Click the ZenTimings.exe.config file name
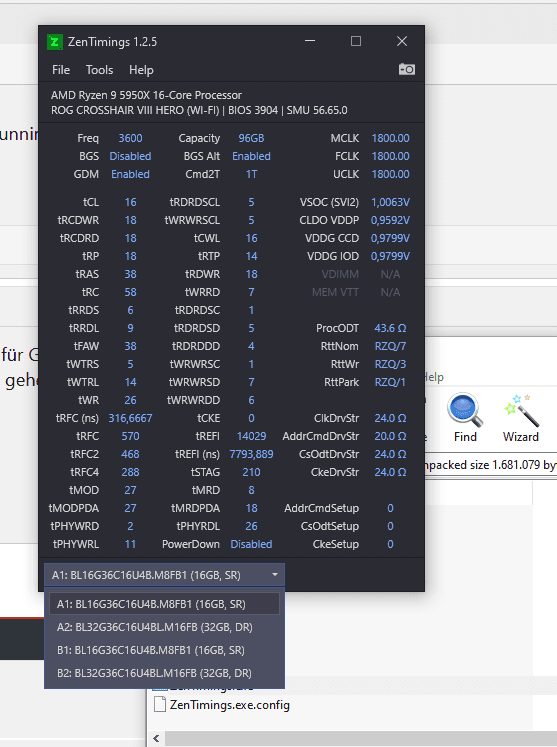 coord(230,705)
